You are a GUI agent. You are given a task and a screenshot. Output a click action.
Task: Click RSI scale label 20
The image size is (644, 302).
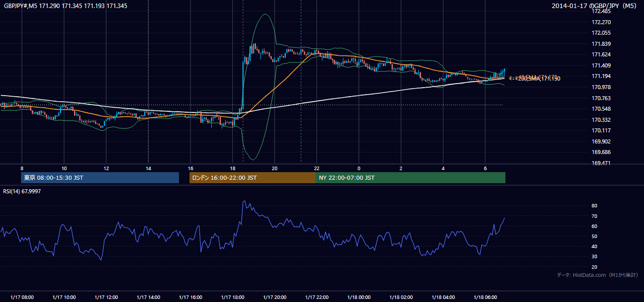[594, 267]
